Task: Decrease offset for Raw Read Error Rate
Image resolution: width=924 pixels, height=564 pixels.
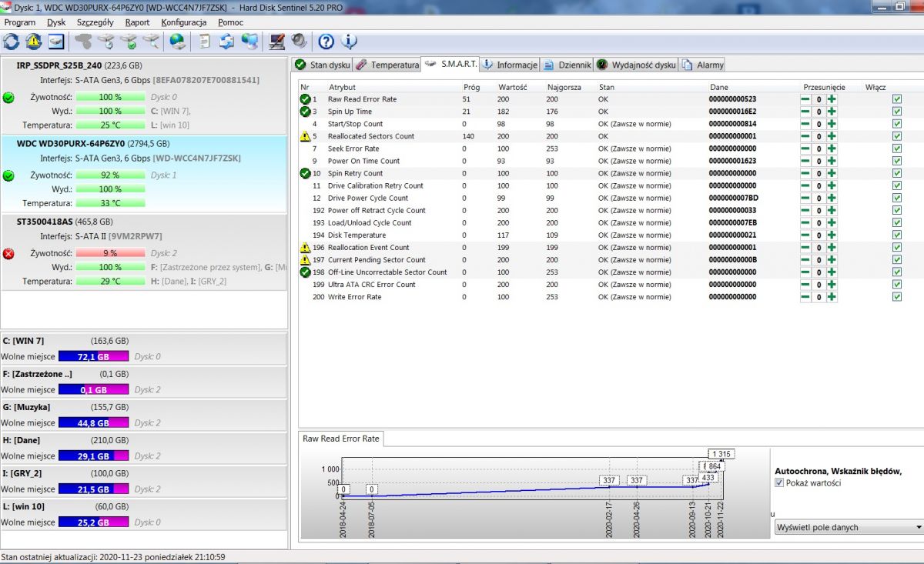Action: pos(805,99)
